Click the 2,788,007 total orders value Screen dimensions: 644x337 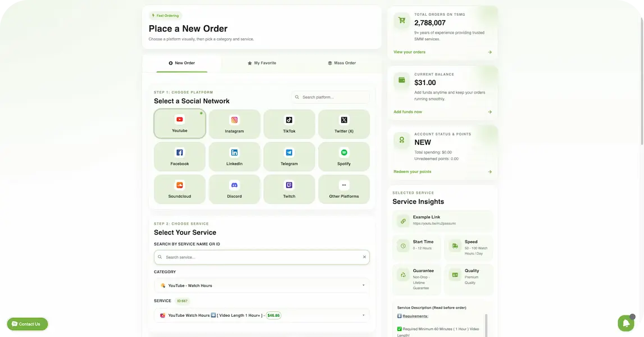point(430,23)
